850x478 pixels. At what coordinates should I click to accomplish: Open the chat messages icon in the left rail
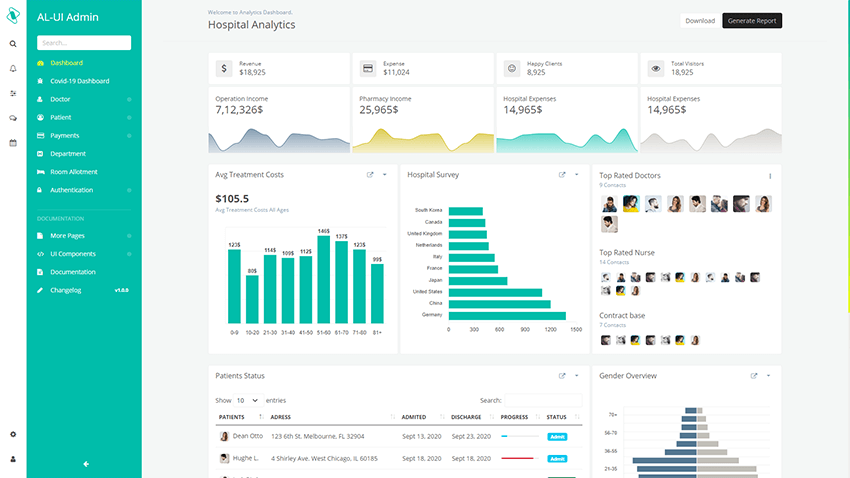tap(13, 118)
